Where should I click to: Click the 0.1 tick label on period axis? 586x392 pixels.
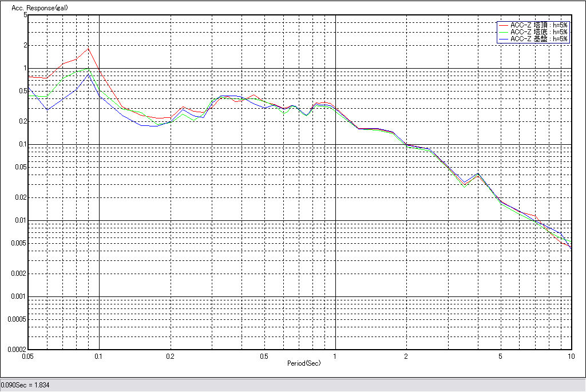coord(99,356)
